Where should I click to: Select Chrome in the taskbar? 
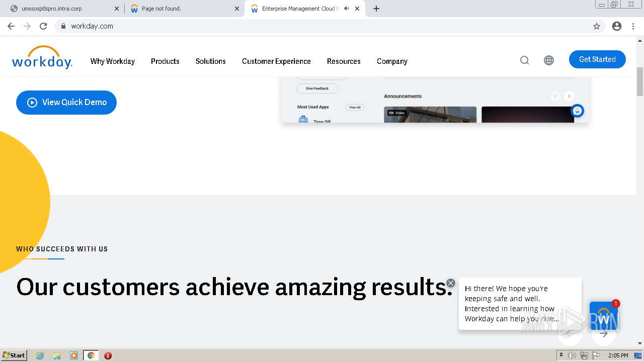pyautogui.click(x=91, y=355)
